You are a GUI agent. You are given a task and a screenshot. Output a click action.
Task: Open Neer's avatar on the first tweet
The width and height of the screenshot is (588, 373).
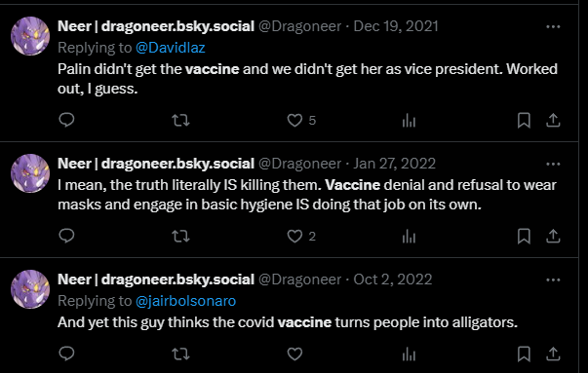(30, 36)
